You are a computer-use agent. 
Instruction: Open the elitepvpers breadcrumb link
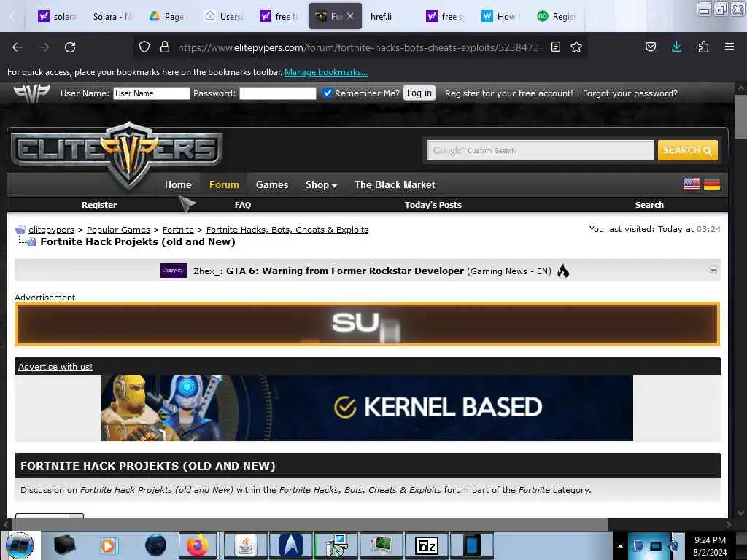pyautogui.click(x=52, y=230)
